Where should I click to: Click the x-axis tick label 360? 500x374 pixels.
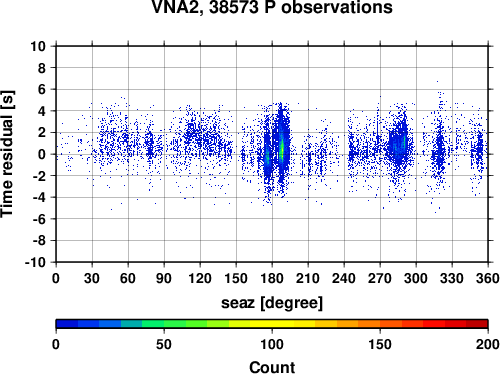(x=488, y=278)
